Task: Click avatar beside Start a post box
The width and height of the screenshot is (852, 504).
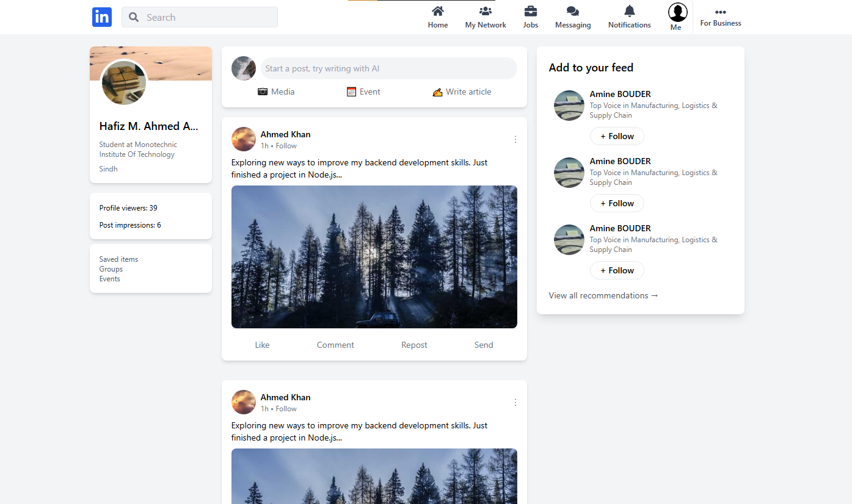Action: pos(244,68)
